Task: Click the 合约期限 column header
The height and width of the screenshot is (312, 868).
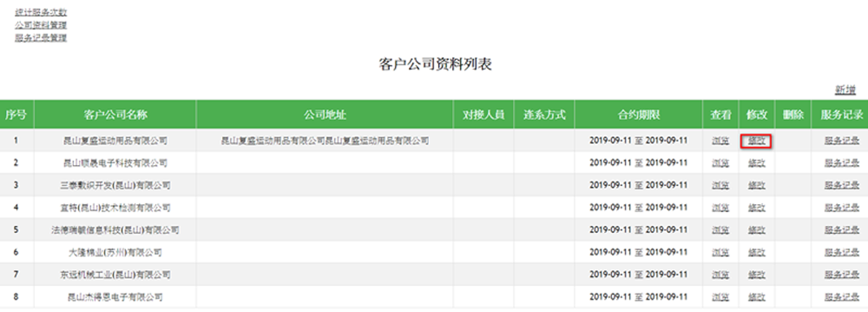Action: click(x=638, y=114)
